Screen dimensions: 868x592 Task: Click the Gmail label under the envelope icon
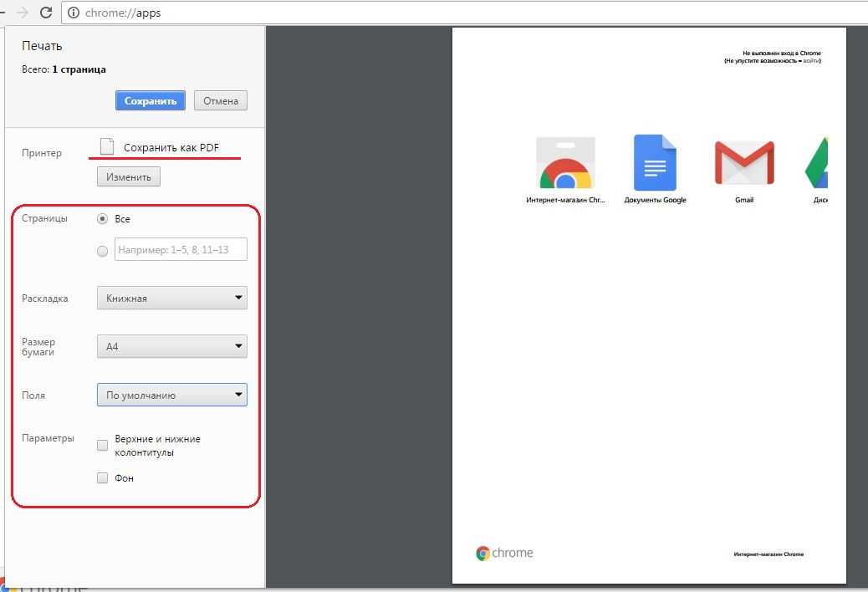point(744,200)
